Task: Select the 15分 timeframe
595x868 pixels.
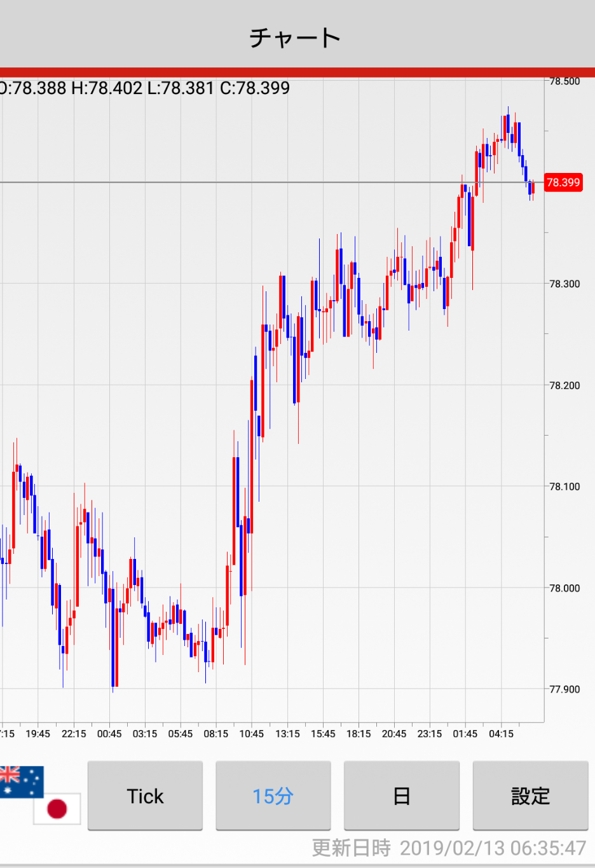Action: [273, 796]
